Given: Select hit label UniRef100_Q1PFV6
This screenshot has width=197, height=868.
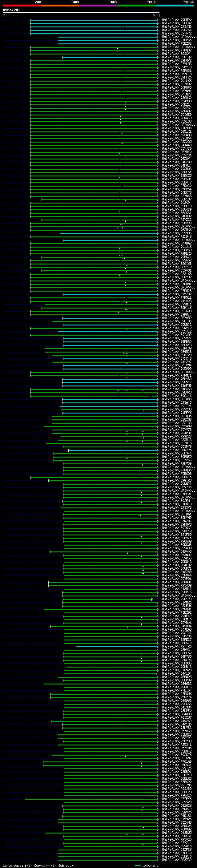Looking at the screenshot, I should 177,413.
